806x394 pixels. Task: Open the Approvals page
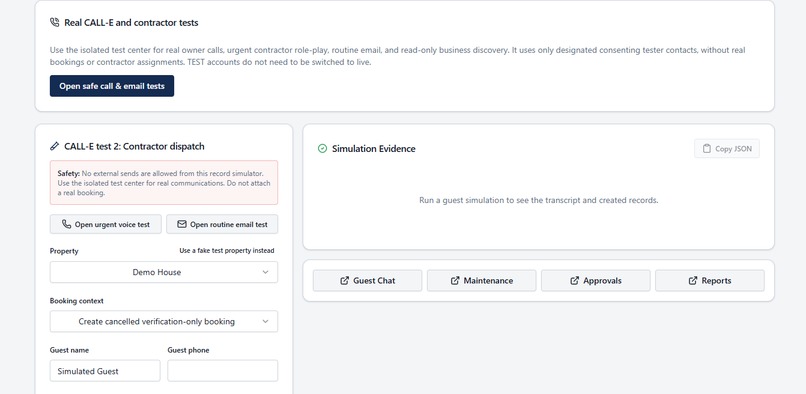coord(596,281)
